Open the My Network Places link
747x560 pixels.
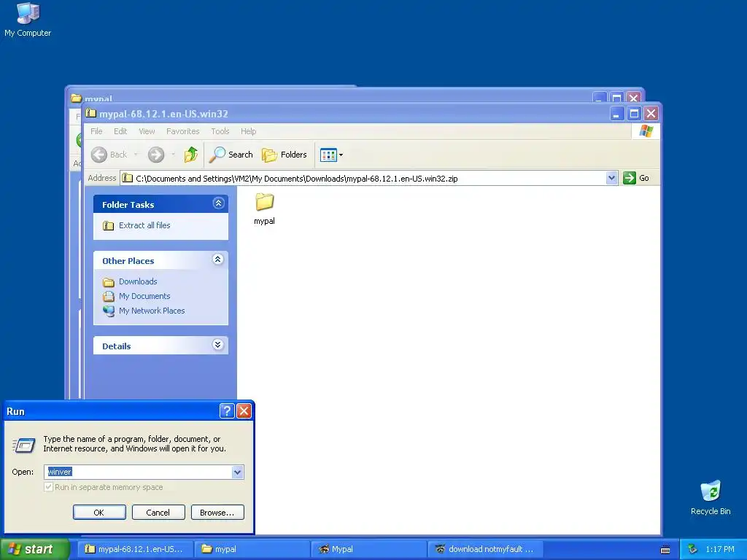click(x=152, y=311)
